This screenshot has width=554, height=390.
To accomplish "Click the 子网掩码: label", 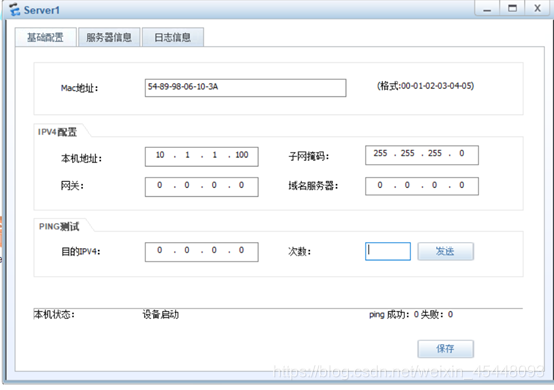I will pyautogui.click(x=309, y=156).
